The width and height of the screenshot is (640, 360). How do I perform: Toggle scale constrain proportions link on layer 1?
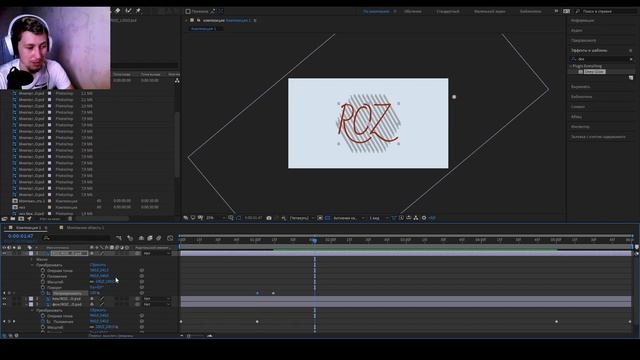pyautogui.click(x=92, y=282)
